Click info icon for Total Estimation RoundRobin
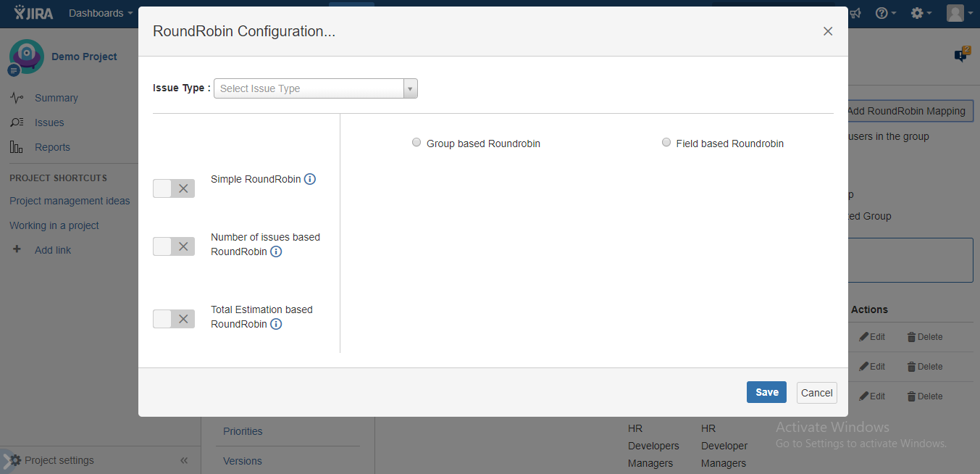 click(x=276, y=324)
